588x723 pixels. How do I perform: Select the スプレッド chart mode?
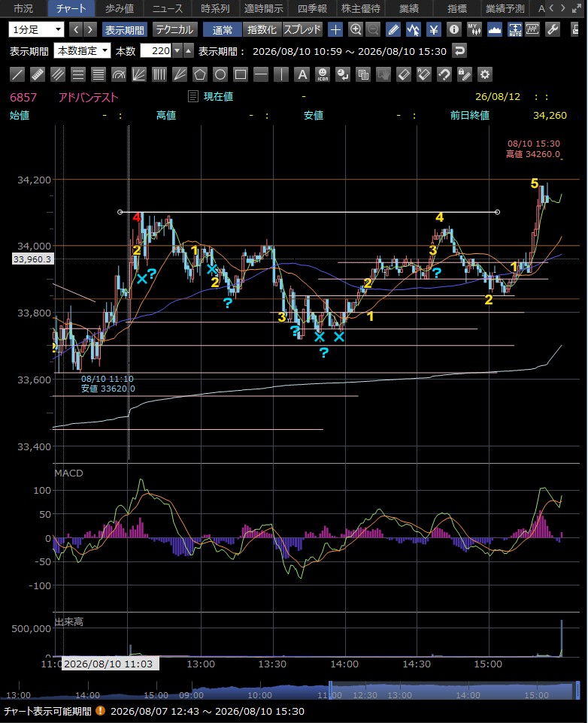302,30
